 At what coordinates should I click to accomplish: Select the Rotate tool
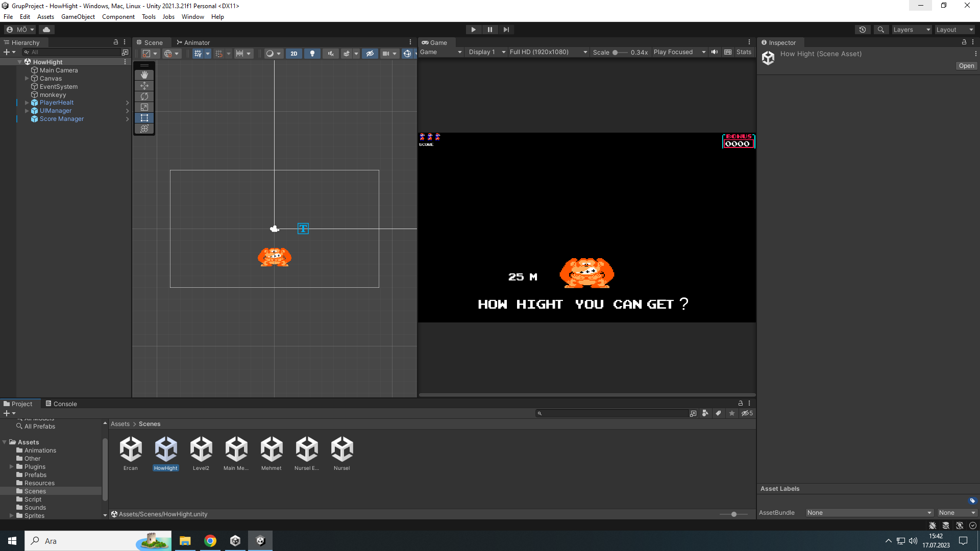[144, 96]
